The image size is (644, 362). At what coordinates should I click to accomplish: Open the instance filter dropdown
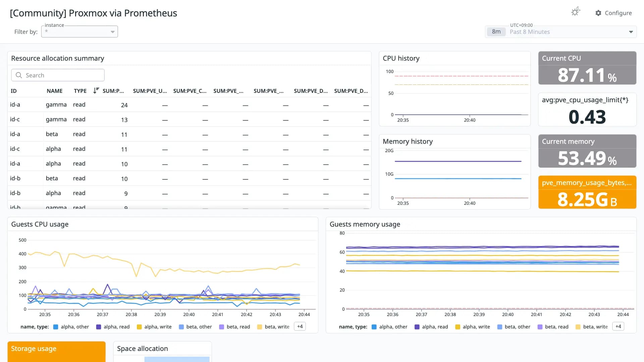coord(79,32)
